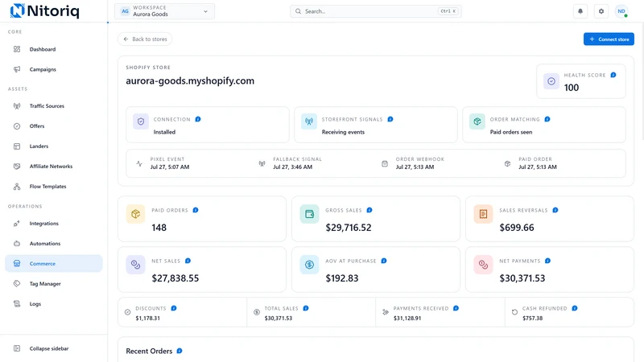Click the Order Matching box icon
Image resolution: width=644 pixels, height=362 pixels.
click(477, 121)
